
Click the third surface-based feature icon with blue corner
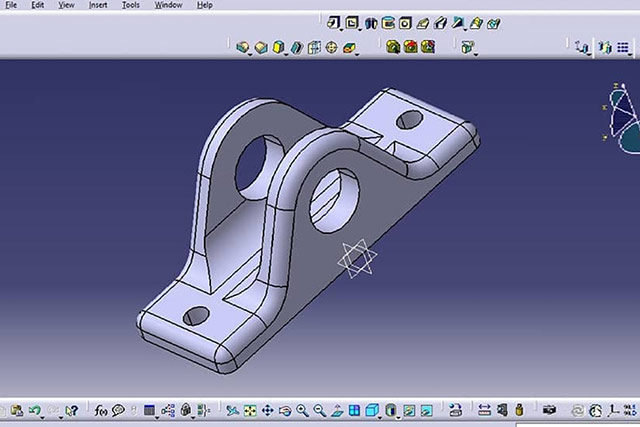pyautogui.click(x=428, y=47)
